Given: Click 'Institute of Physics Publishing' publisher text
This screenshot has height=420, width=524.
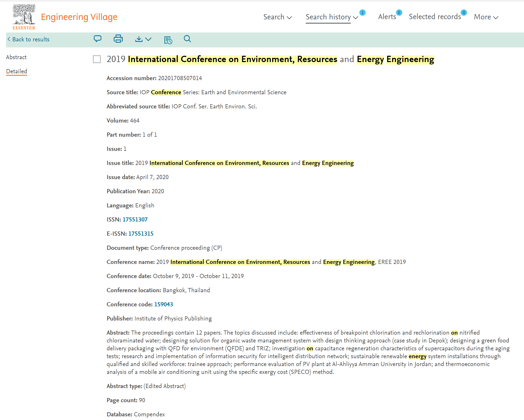Looking at the screenshot, I should [x=173, y=318].
